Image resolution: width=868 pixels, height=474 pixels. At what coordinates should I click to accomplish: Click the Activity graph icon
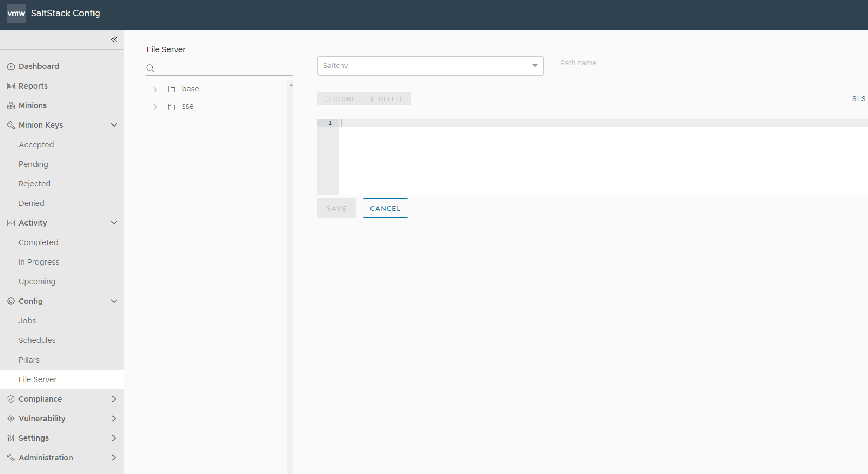click(11, 223)
